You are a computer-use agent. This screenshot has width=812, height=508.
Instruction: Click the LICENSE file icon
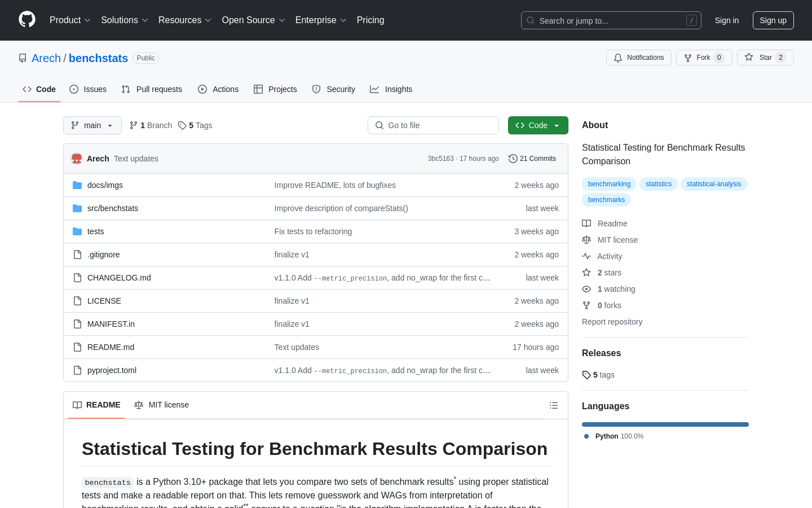point(77,301)
